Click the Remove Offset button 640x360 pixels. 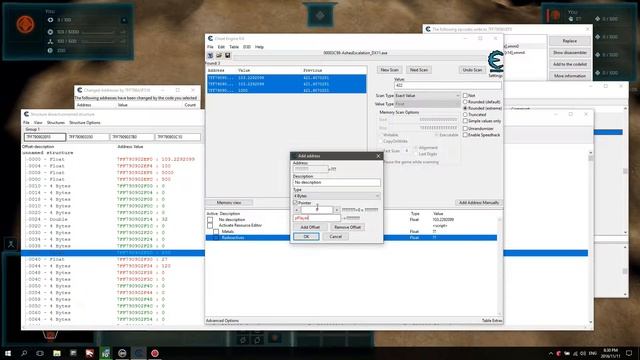tap(347, 227)
